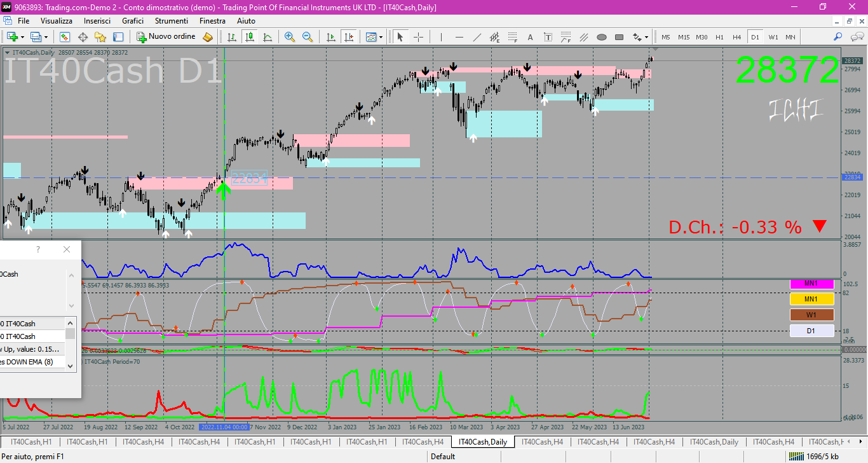The image size is (868, 463).
Task: Insert a text label tool
Action: tap(548, 37)
